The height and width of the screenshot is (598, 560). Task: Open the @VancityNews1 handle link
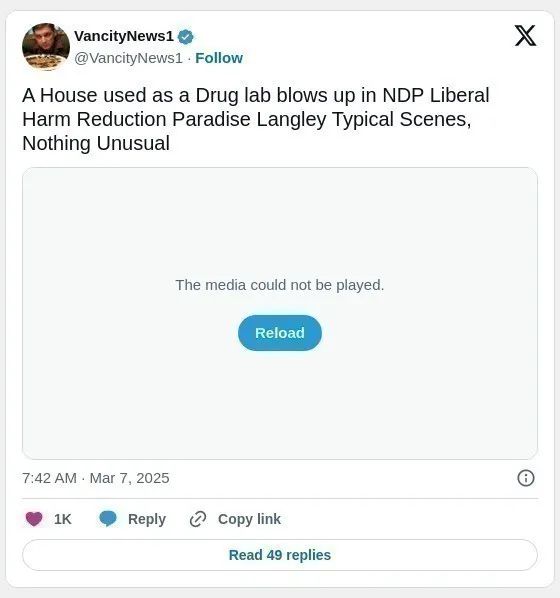[128, 58]
